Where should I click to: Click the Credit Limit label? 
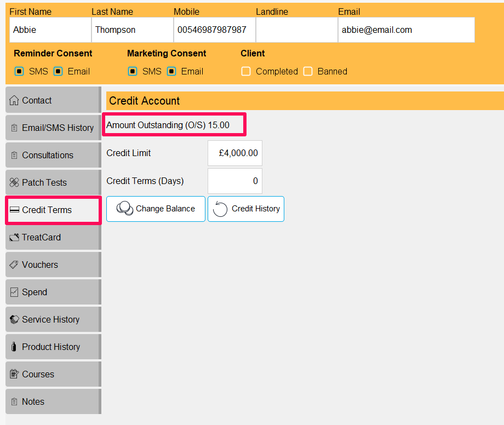tap(129, 153)
